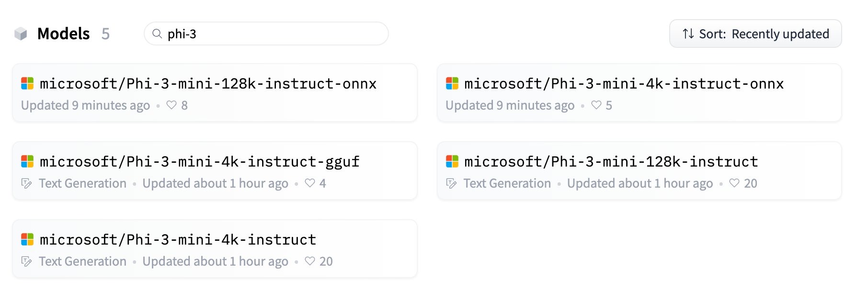Open microsoft/Phi-3-mini-4k-instruct-gguf model
This screenshot has height=291, width=868.
coord(199,162)
